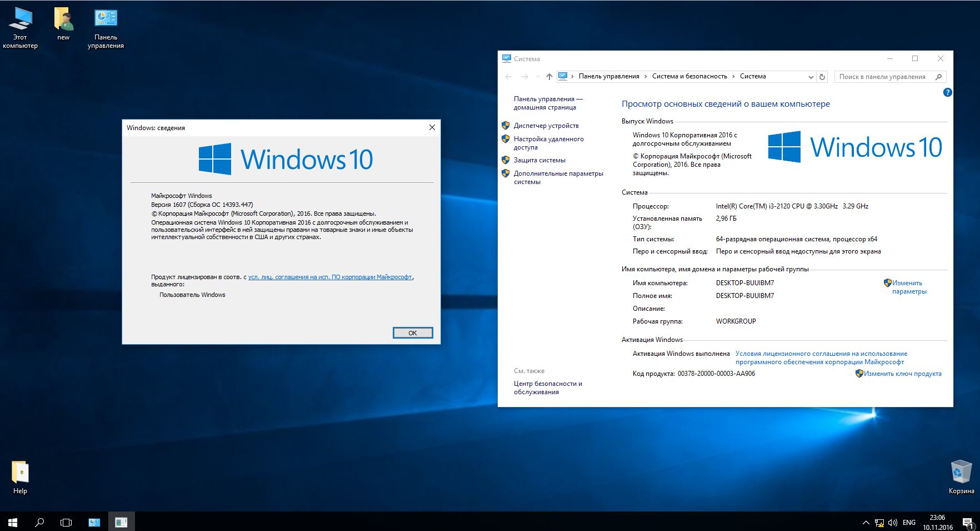Viewport: 980px width, 531px height.
Task: Select Версия 1607 build text in winver
Action: point(202,205)
